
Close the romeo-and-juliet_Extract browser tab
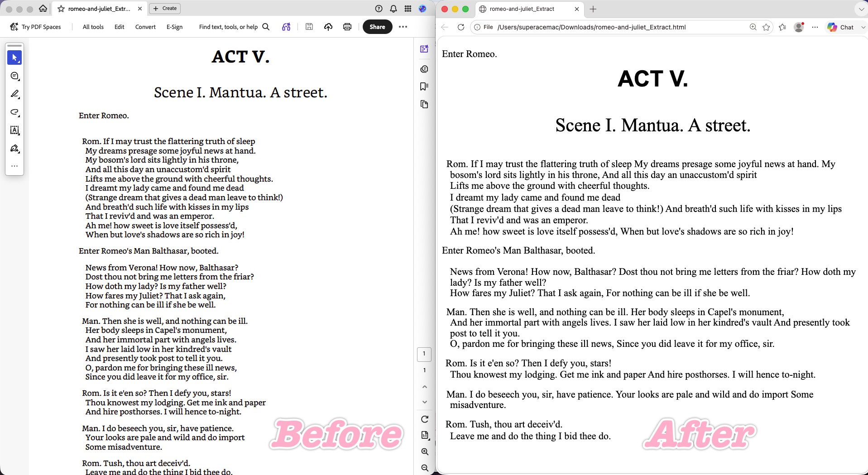coord(577,9)
